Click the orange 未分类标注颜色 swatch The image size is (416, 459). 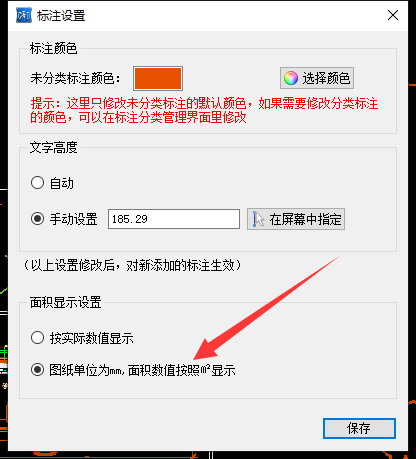(158, 78)
